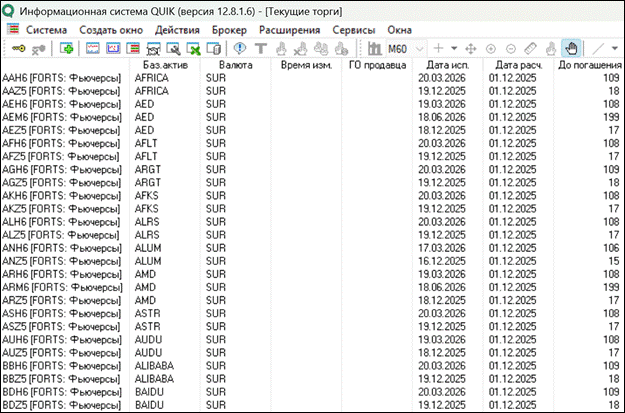
Task: Click the Excel export icon with green X
Action: tap(195, 48)
